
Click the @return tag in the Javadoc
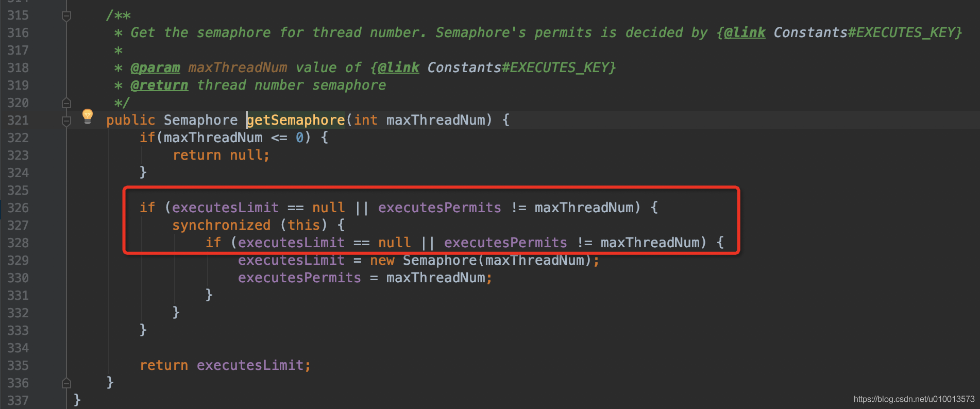[x=159, y=85]
